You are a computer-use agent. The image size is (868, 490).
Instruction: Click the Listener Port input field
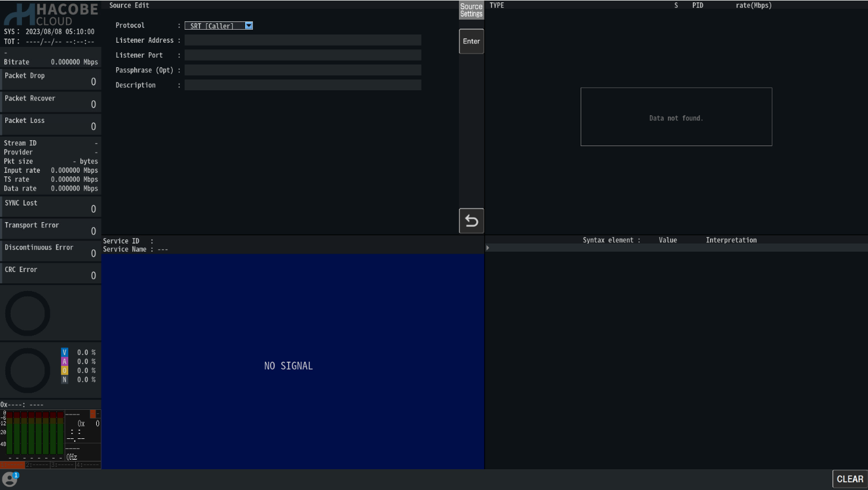[303, 55]
